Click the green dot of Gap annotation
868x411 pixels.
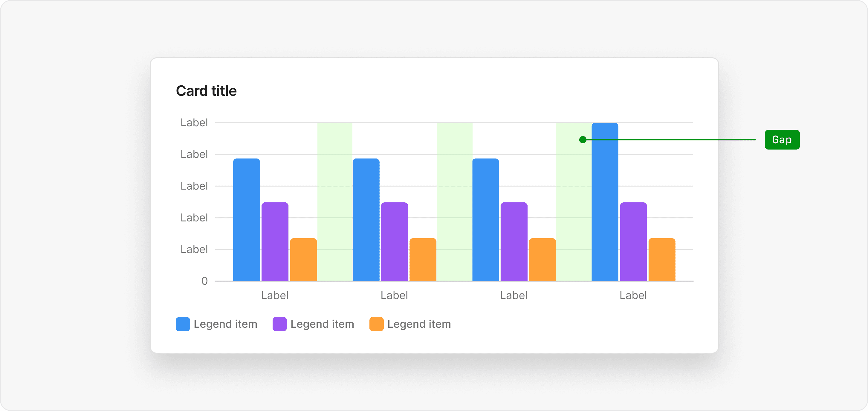(x=583, y=139)
